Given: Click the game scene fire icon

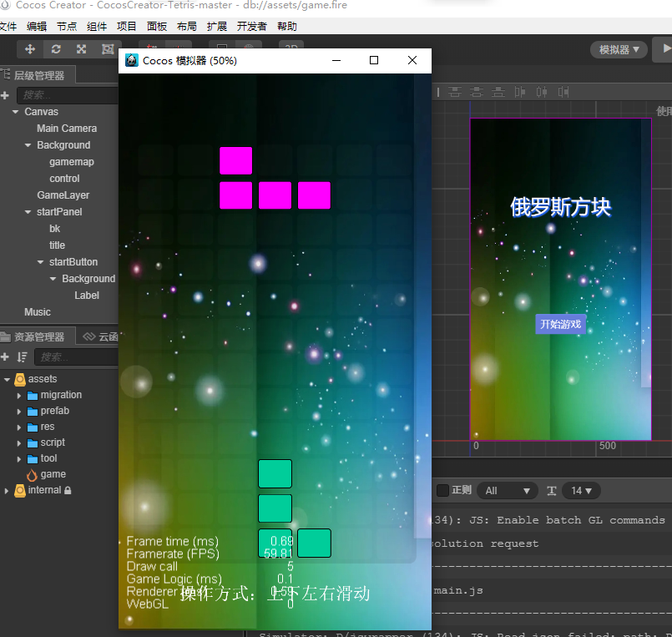Looking at the screenshot, I should 32,474.
